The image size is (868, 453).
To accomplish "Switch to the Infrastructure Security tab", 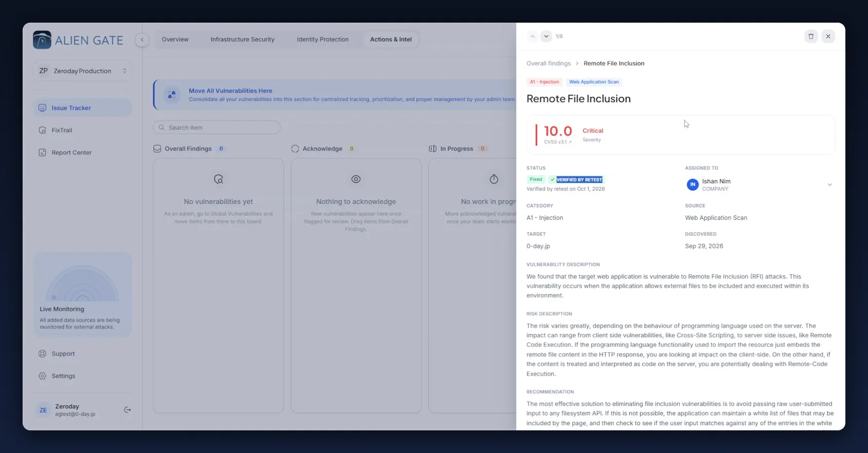I will click(243, 40).
